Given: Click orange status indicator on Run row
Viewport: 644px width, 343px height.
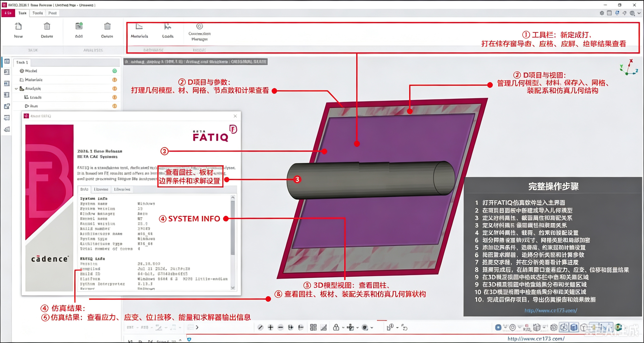Looking at the screenshot, I should pyautogui.click(x=114, y=106).
